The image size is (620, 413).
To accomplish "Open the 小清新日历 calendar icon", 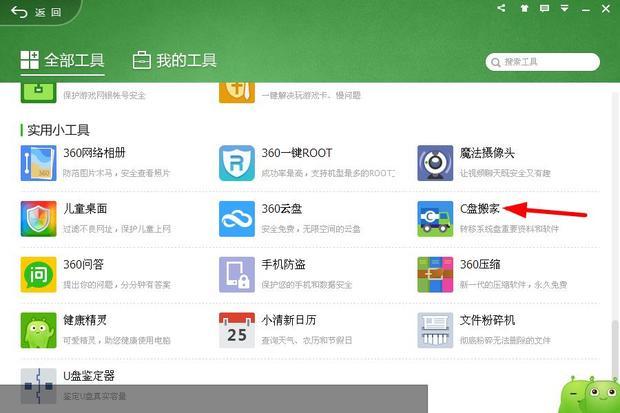I will tap(236, 330).
